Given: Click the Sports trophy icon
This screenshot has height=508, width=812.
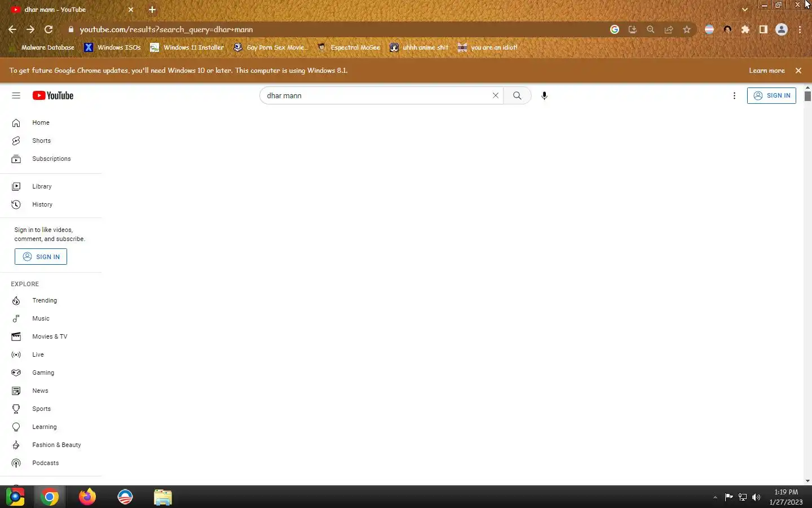Looking at the screenshot, I should 16,409.
